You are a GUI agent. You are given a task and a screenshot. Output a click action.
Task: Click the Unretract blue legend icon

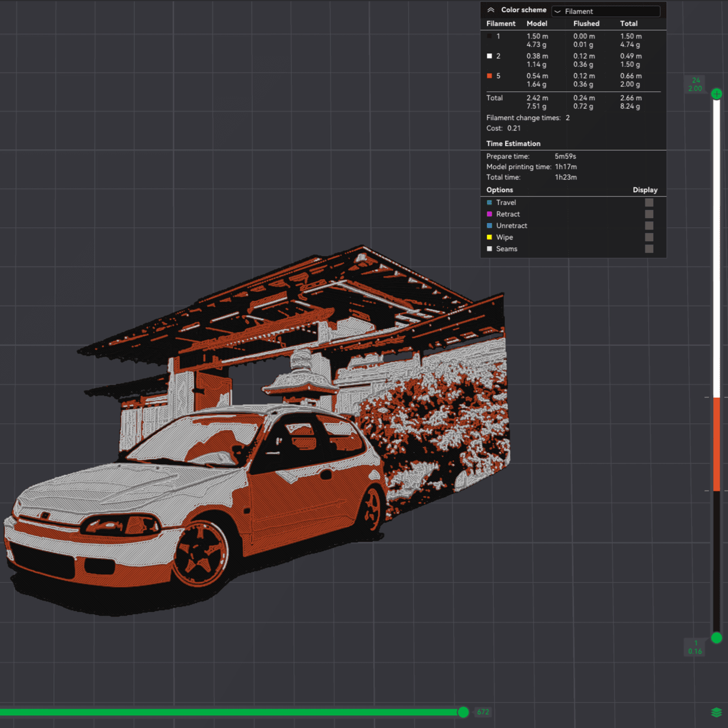490,226
